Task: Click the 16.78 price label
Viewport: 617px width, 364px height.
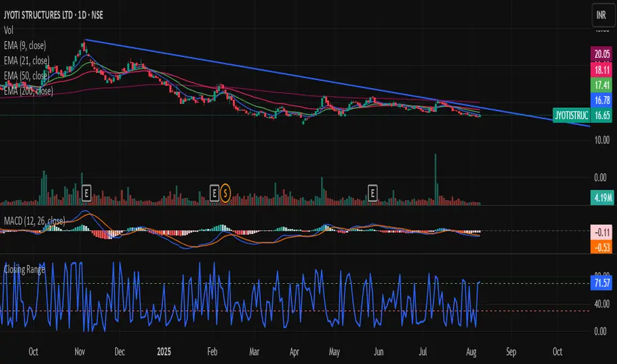Action: [x=602, y=100]
